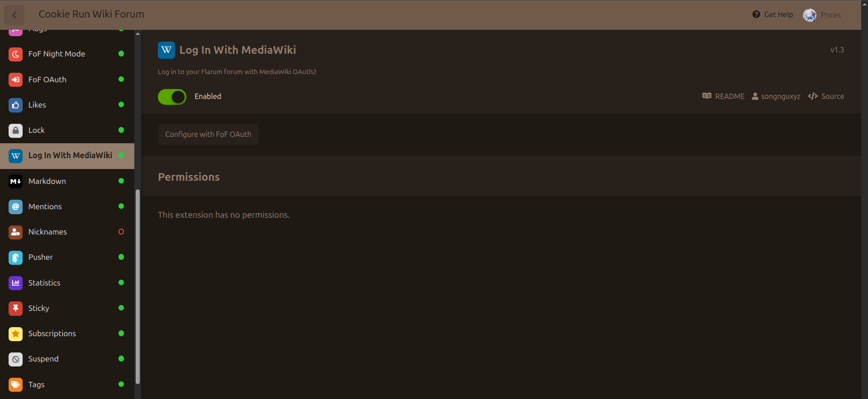The width and height of the screenshot is (868, 399).
Task: Click the Pisces username label
Action: 831,15
